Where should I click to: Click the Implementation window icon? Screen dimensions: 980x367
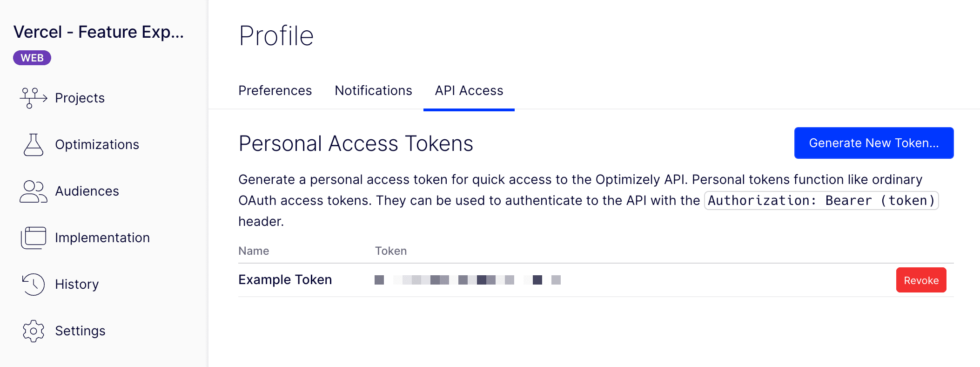(x=33, y=238)
